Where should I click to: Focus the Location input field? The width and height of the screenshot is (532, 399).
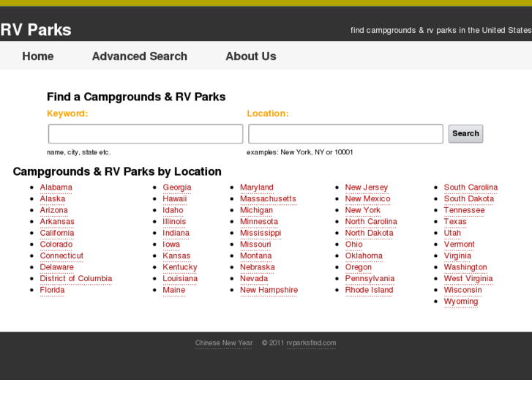click(345, 134)
